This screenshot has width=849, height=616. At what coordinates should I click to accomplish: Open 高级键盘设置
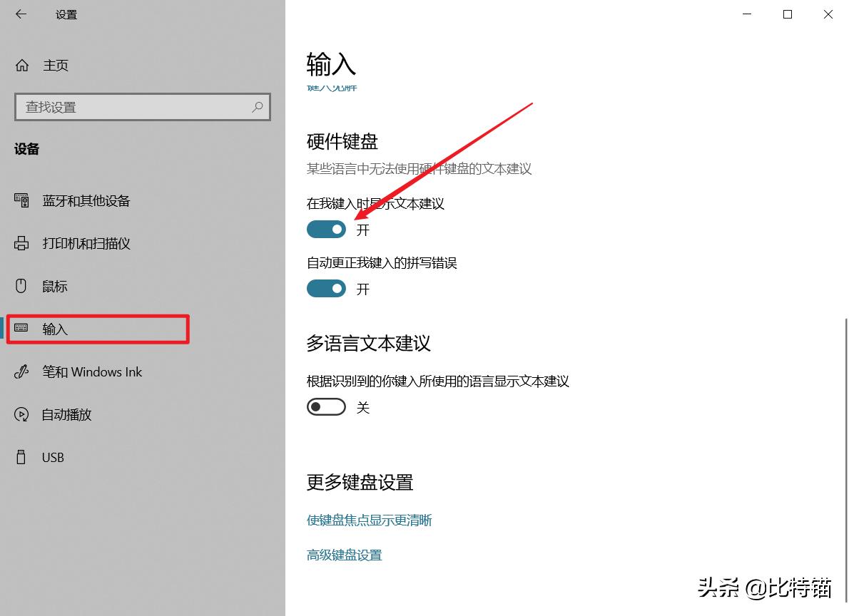click(344, 555)
